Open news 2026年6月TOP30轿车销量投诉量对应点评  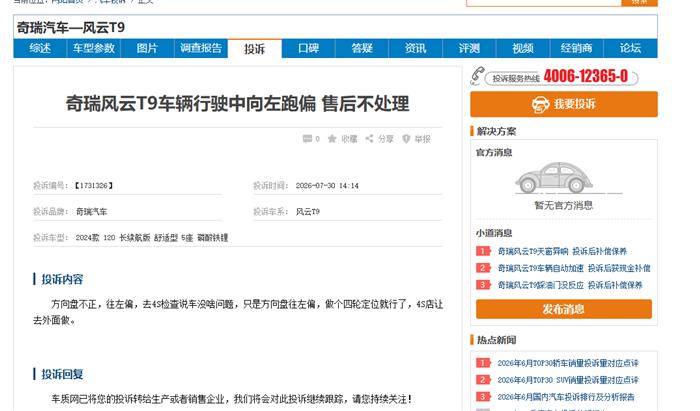[568, 363]
